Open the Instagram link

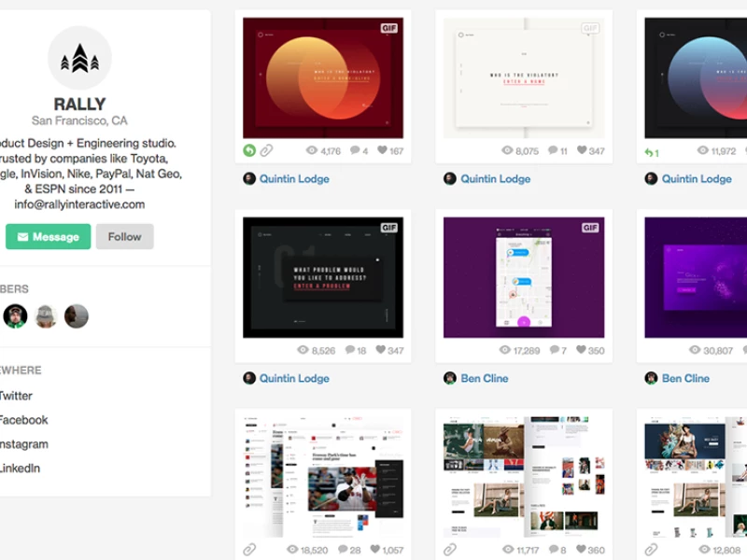[24, 444]
